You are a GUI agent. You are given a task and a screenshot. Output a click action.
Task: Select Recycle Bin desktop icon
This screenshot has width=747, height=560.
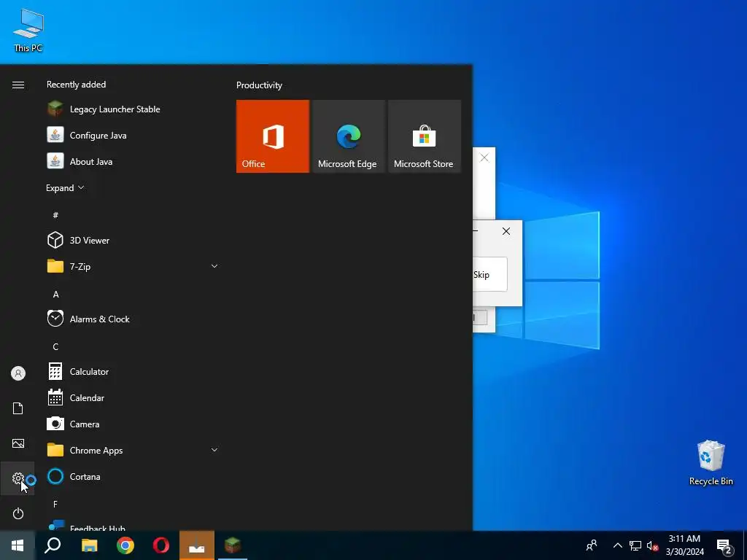point(711,463)
